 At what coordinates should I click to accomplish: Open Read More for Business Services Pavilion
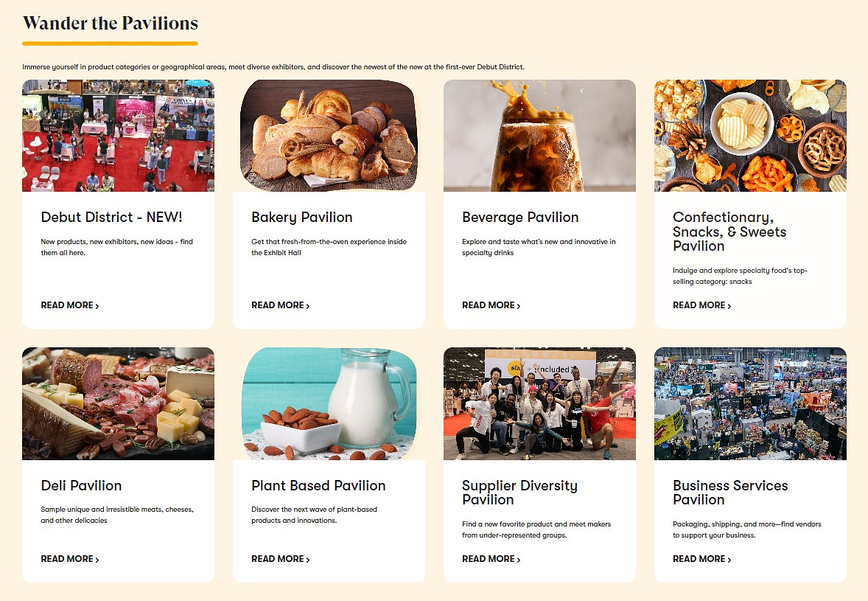(702, 559)
